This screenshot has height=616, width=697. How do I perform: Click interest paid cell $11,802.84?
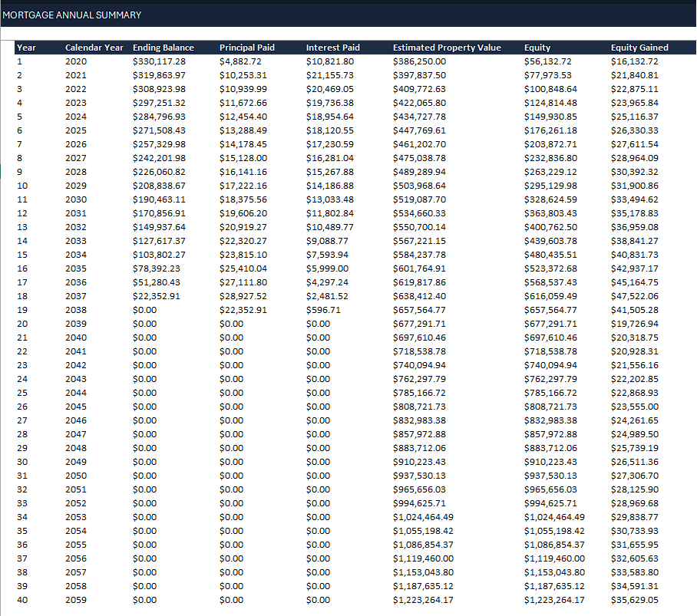pyautogui.click(x=329, y=213)
